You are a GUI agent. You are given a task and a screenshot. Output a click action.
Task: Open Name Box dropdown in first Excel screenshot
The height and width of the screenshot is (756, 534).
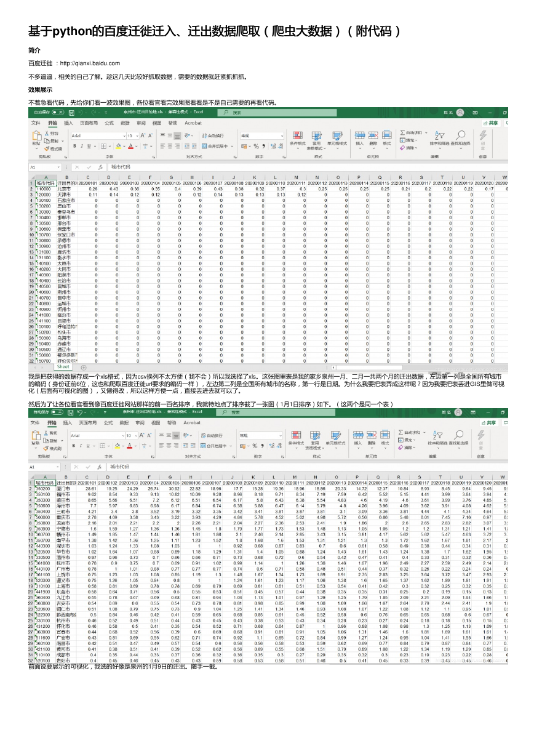coord(58,167)
